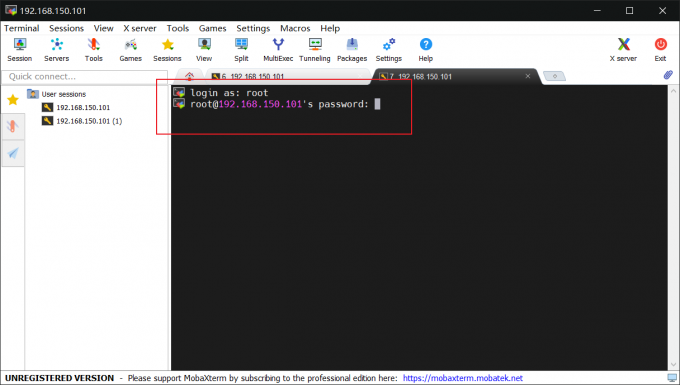
Task: Open the Tools menu
Action: [x=178, y=28]
